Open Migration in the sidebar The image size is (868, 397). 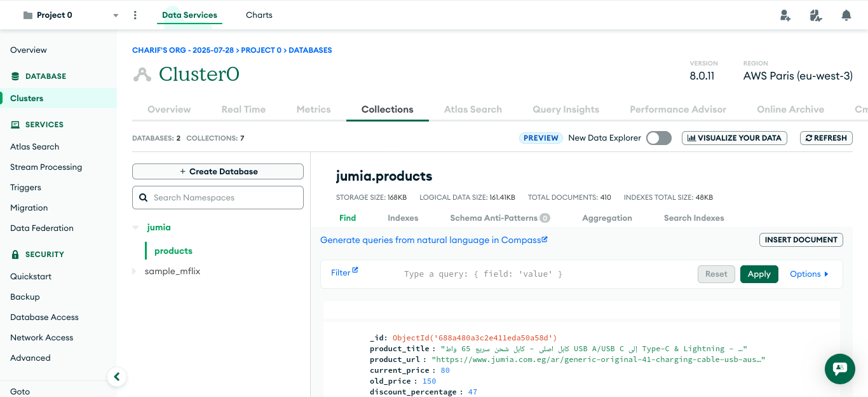pos(29,208)
